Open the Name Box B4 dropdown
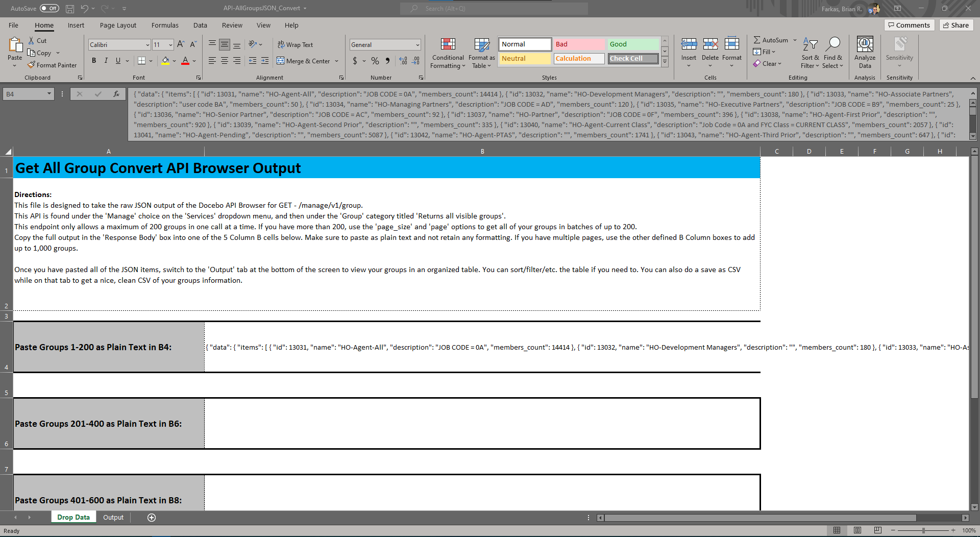This screenshot has width=980, height=537. (49, 94)
